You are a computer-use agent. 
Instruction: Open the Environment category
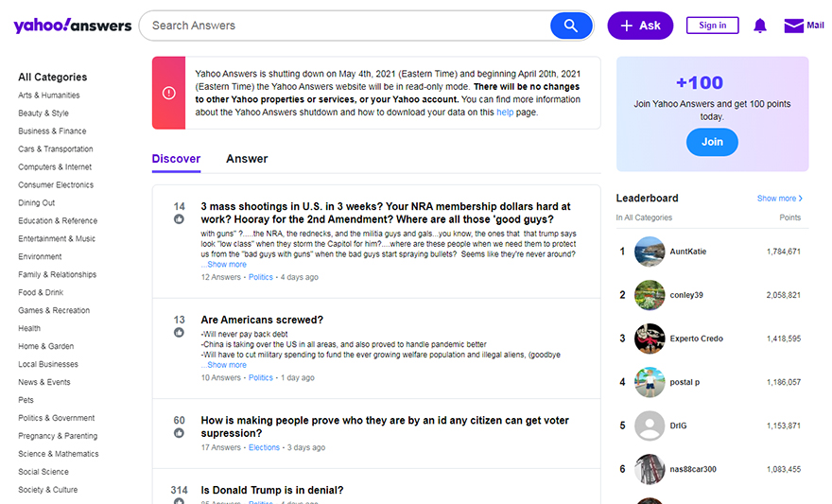tap(40, 257)
